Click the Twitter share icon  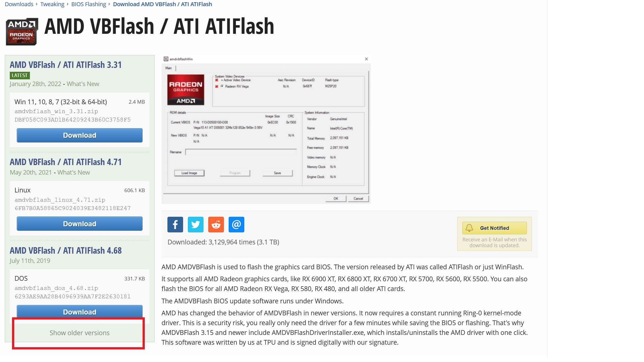click(x=195, y=225)
